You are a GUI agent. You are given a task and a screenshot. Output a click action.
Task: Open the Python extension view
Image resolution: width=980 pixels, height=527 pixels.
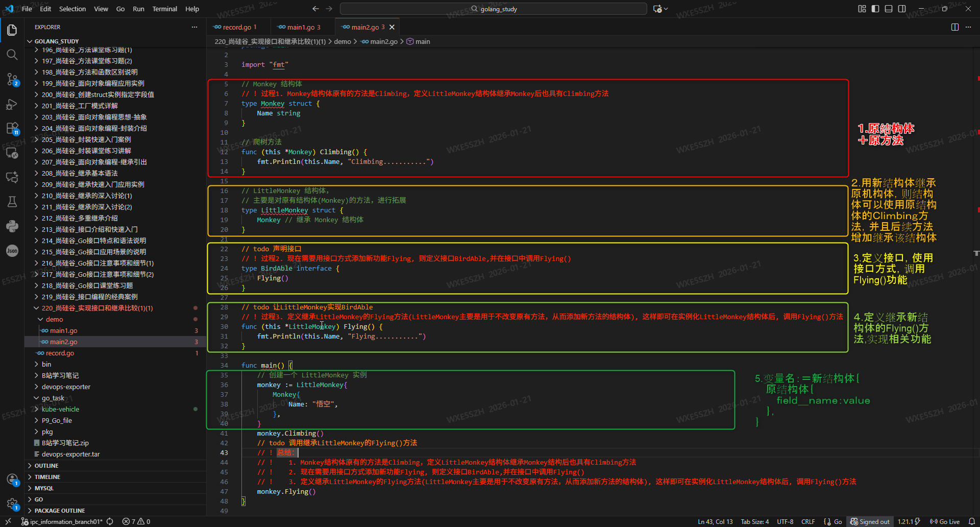12,226
